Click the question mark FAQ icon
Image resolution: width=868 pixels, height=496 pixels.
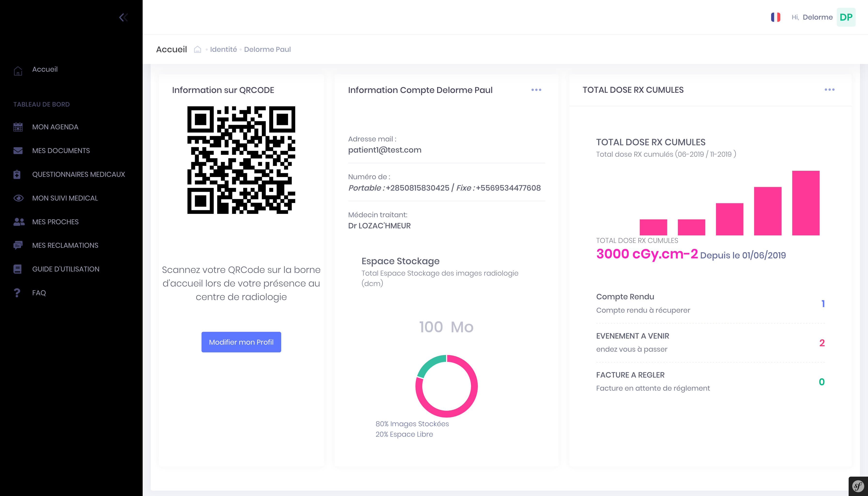[17, 293]
